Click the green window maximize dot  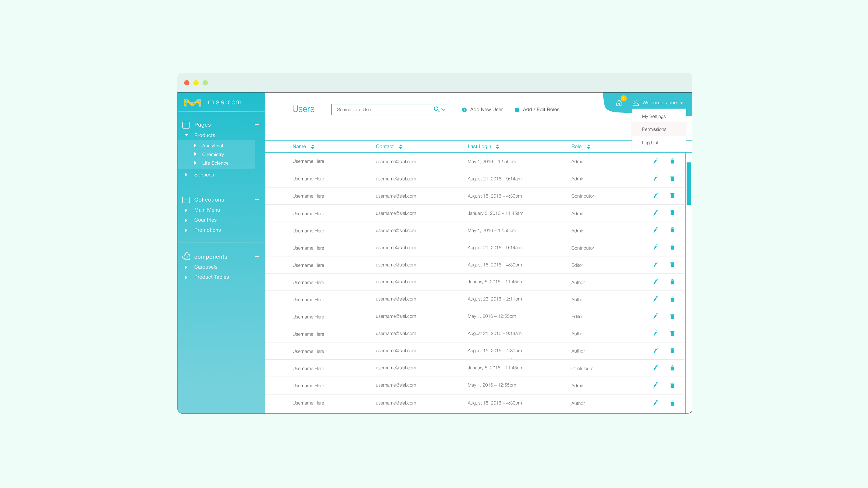[205, 83]
